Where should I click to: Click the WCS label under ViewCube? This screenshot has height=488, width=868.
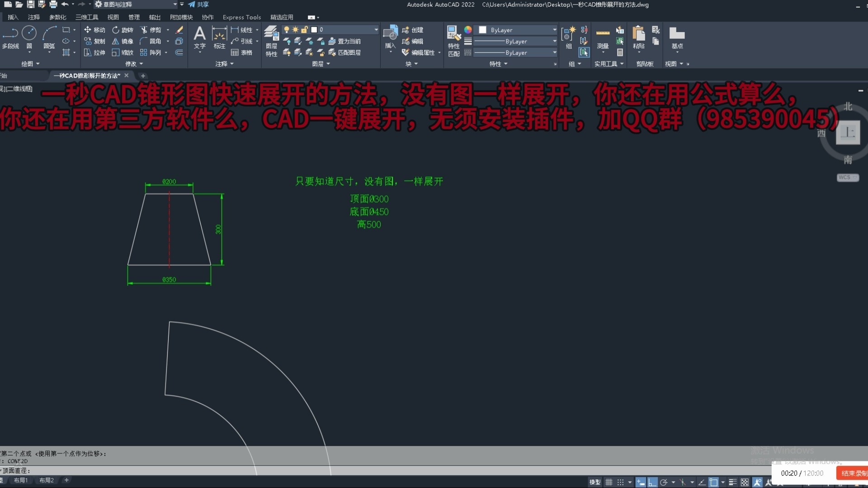[847, 178]
